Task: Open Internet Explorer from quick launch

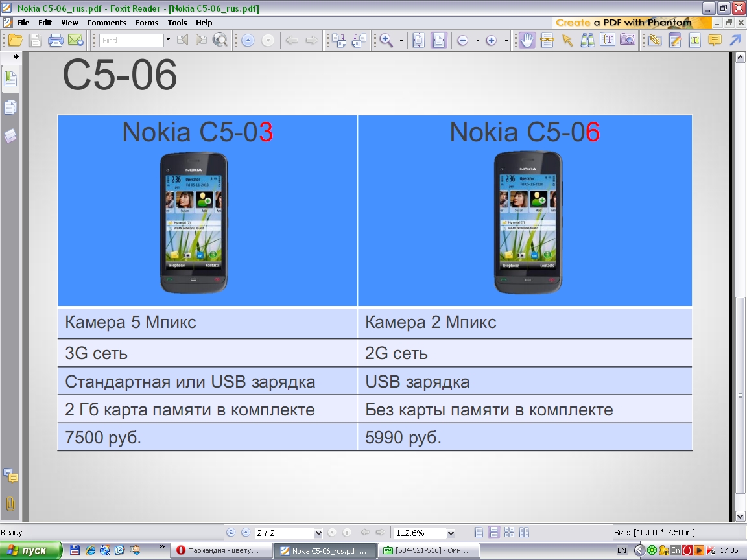Action: [91, 550]
